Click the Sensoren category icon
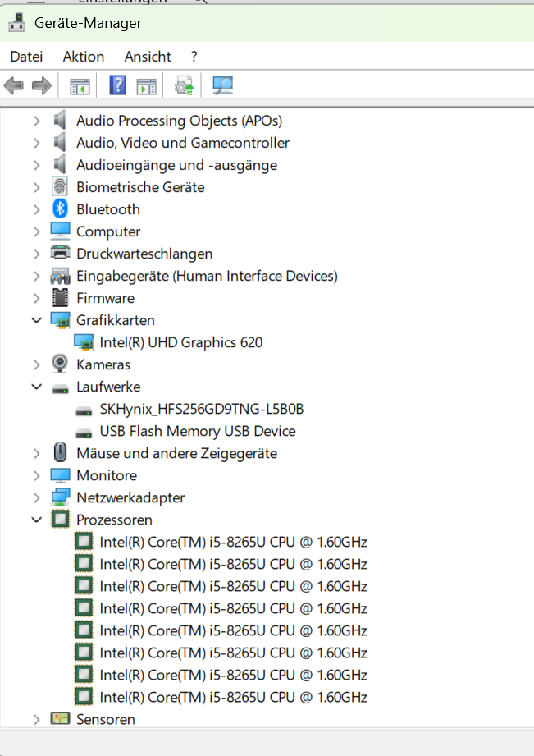 pyautogui.click(x=60, y=718)
